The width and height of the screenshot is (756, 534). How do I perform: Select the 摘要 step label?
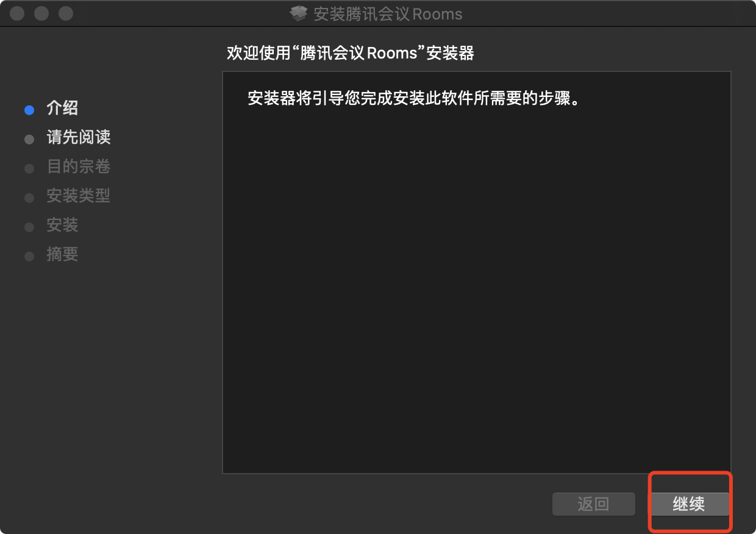62,254
